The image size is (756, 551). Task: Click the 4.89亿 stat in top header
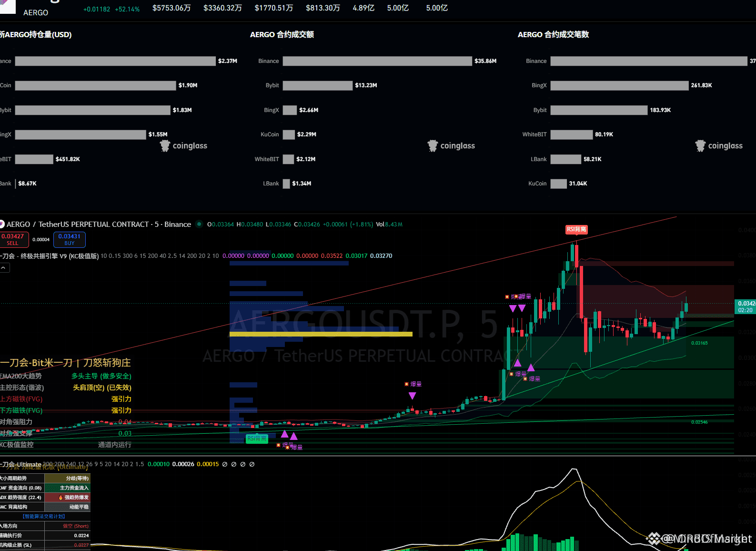(x=363, y=8)
